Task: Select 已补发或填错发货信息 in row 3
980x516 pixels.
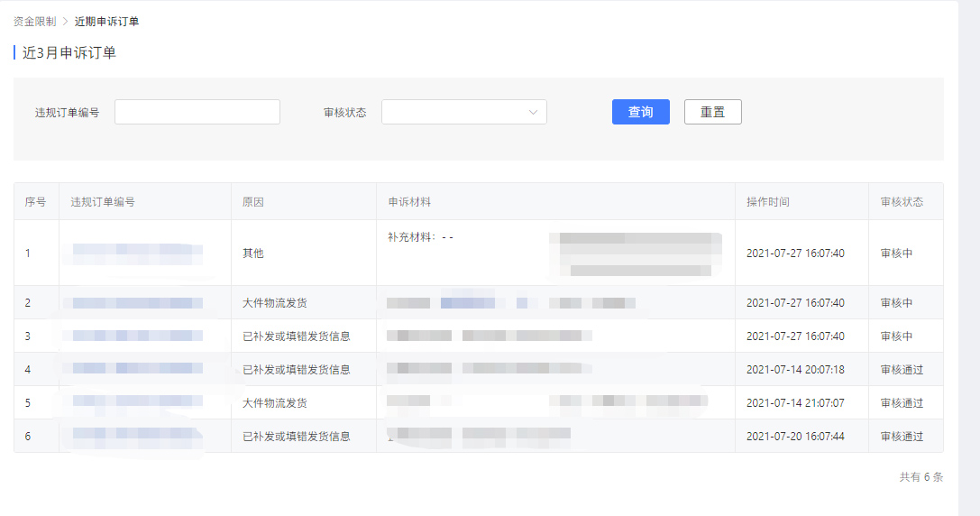Action: 297,336
